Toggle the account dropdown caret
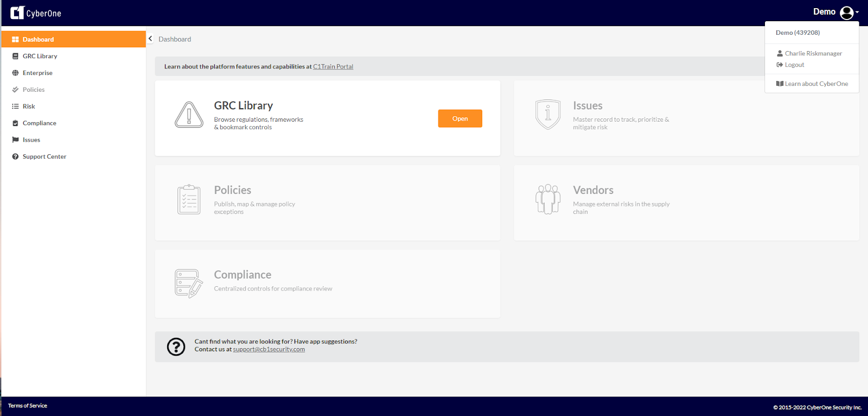This screenshot has width=868, height=416. (857, 12)
